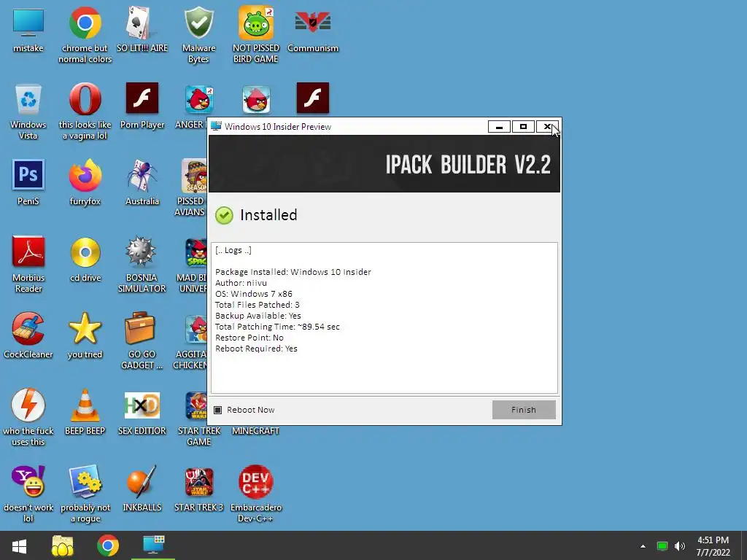Image resolution: width=747 pixels, height=560 pixels.
Task: Click the red Opera 'this looks like' icon
Action: (85, 99)
